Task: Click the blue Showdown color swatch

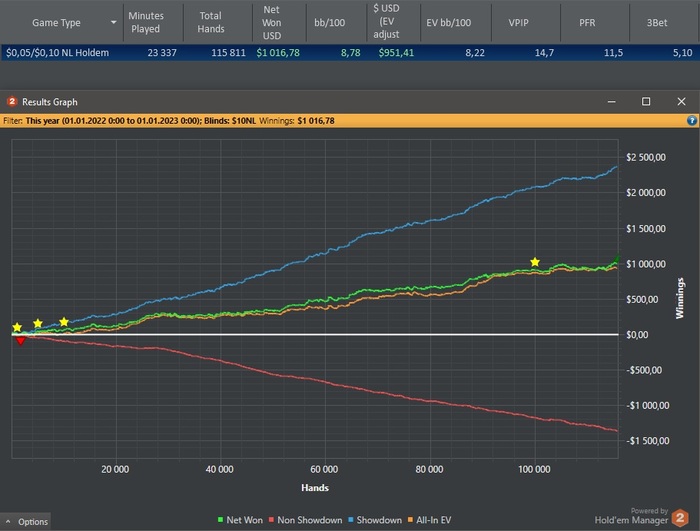Action: (x=351, y=520)
